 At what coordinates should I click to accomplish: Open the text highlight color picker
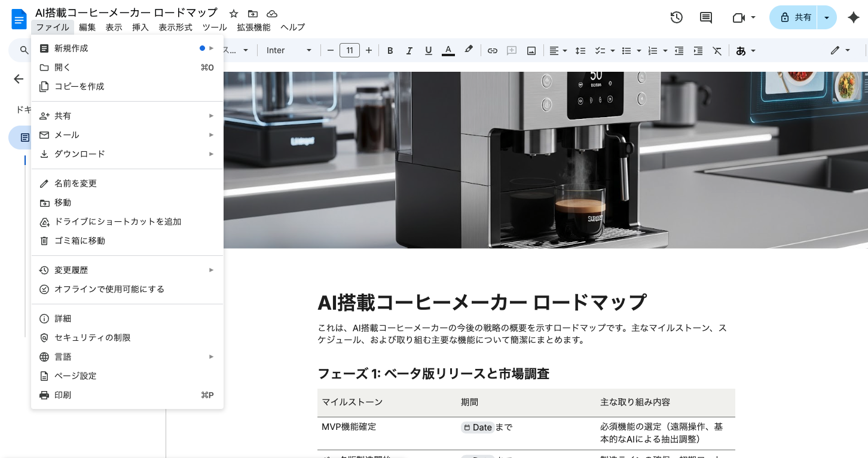(469, 50)
